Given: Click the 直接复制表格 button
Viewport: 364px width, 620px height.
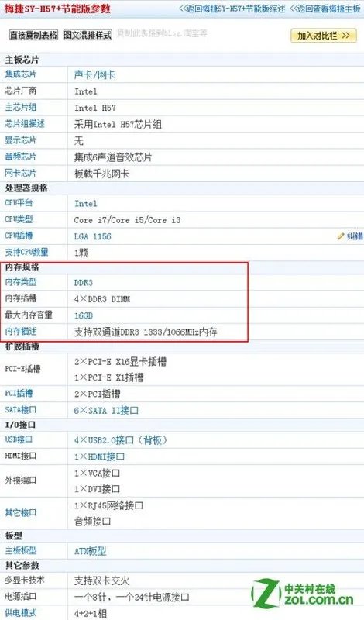Looking at the screenshot, I should (x=33, y=35).
